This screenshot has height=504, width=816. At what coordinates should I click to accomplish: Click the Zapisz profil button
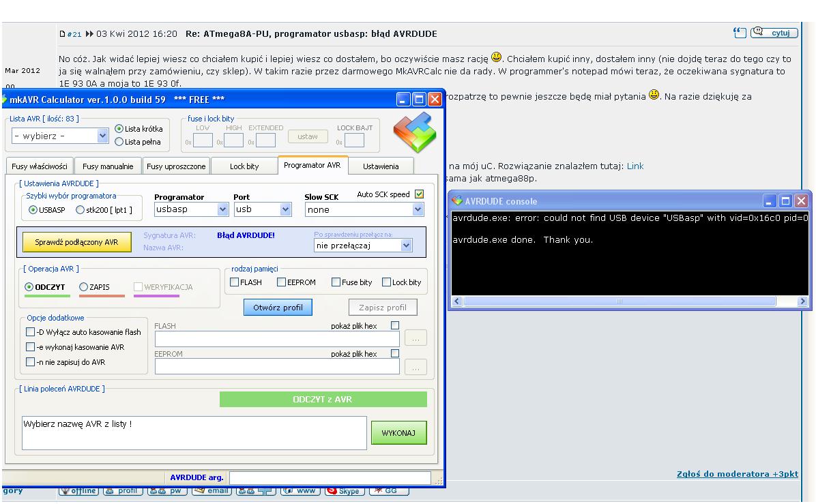click(383, 308)
